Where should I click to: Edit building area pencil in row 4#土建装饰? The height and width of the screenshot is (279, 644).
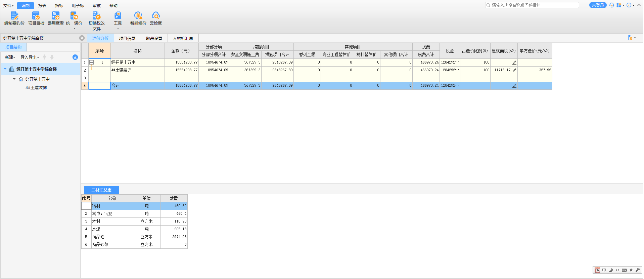click(514, 70)
